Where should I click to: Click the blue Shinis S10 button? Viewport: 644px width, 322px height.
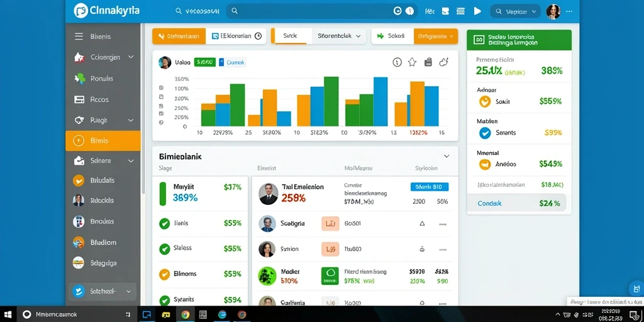[429, 187]
